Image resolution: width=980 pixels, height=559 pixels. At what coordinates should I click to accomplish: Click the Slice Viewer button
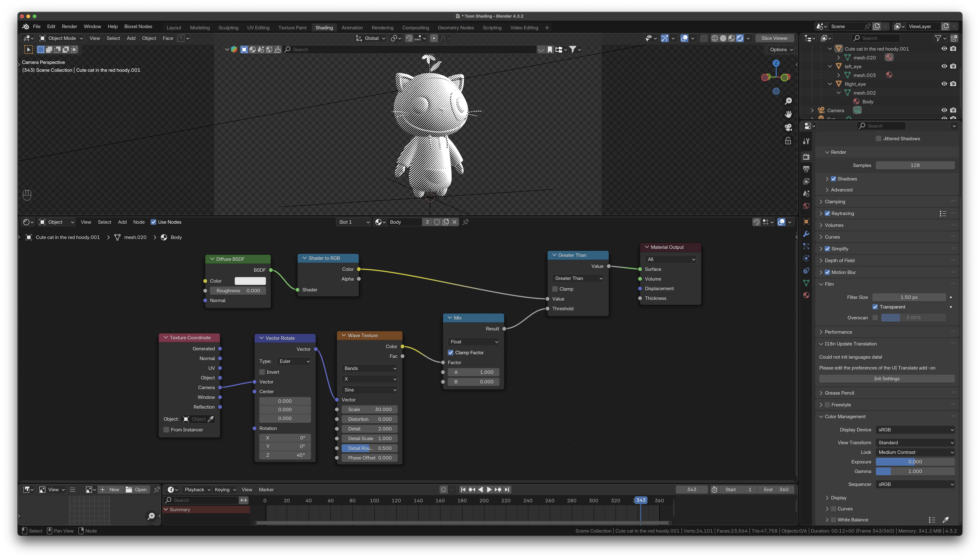click(774, 38)
